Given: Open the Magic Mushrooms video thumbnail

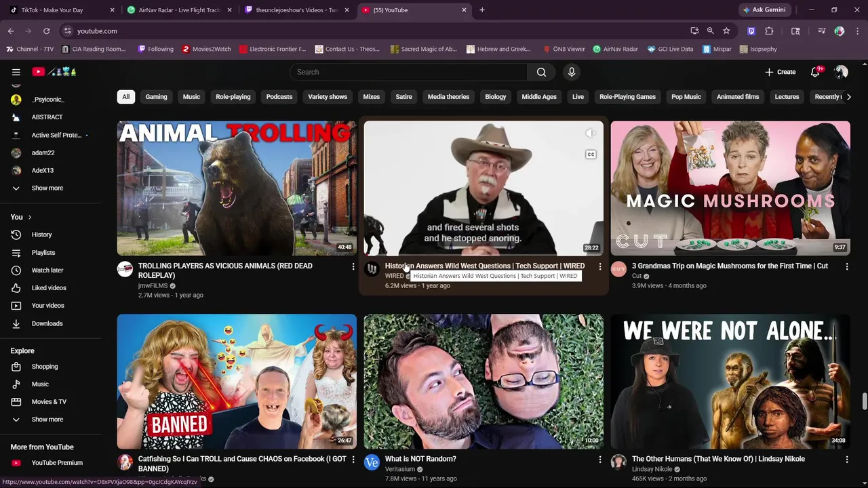Looking at the screenshot, I should tap(730, 188).
